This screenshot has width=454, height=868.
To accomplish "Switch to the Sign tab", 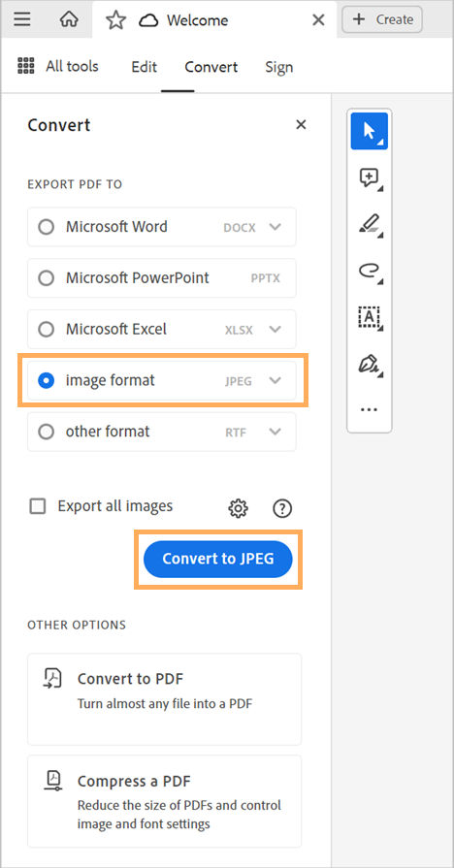I will pos(279,67).
